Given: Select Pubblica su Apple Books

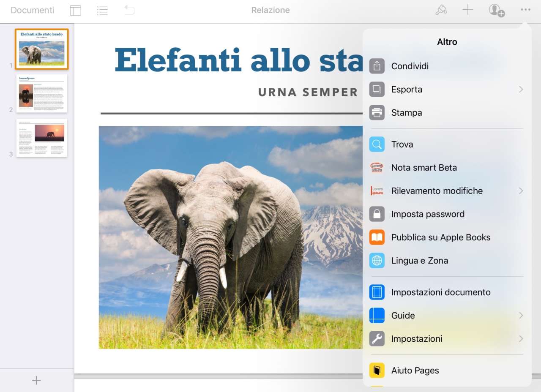Looking at the screenshot, I should (447, 237).
